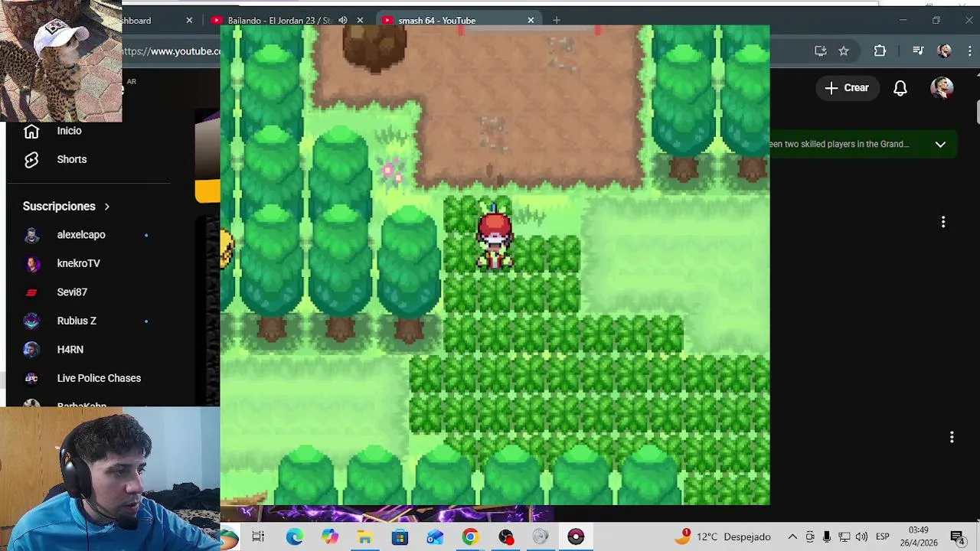Switch the ESP input language indicator
This screenshot has width=980, height=551.
882,537
